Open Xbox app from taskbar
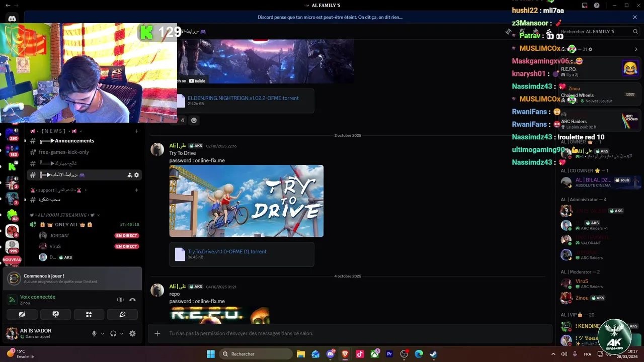This screenshot has height=362, width=644. pos(374,354)
